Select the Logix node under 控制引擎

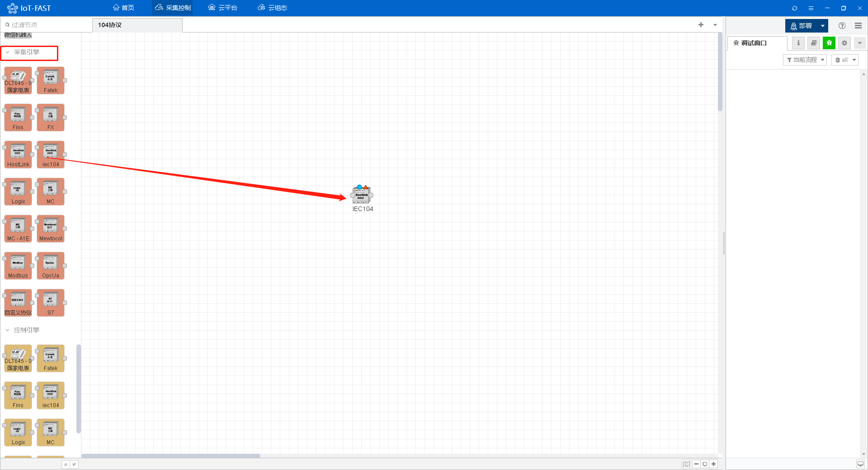click(x=18, y=432)
